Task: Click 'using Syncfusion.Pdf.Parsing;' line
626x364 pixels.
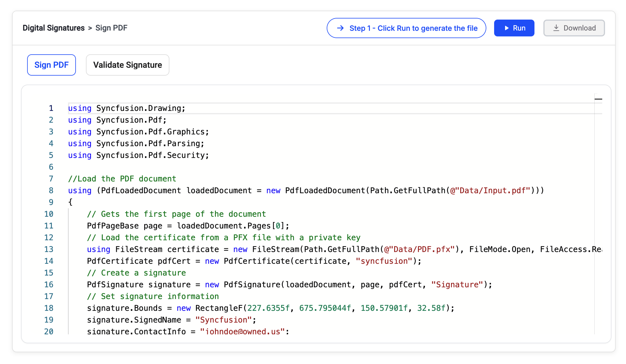Action: tap(136, 143)
